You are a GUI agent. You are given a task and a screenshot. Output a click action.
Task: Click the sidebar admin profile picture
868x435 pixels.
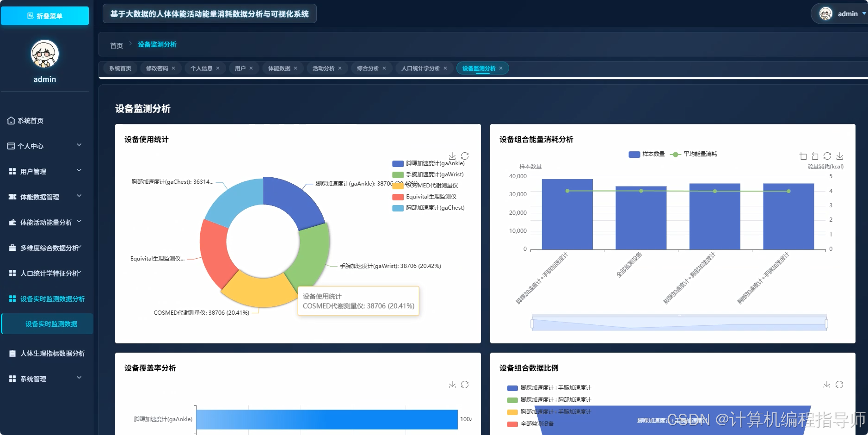click(45, 54)
